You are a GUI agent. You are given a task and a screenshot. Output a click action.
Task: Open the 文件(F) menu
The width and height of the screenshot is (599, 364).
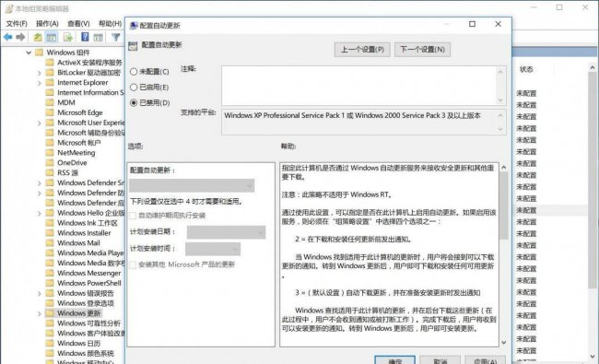pos(17,24)
